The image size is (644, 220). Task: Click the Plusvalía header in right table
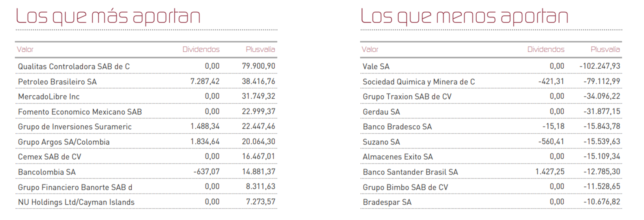pyautogui.click(x=605, y=49)
